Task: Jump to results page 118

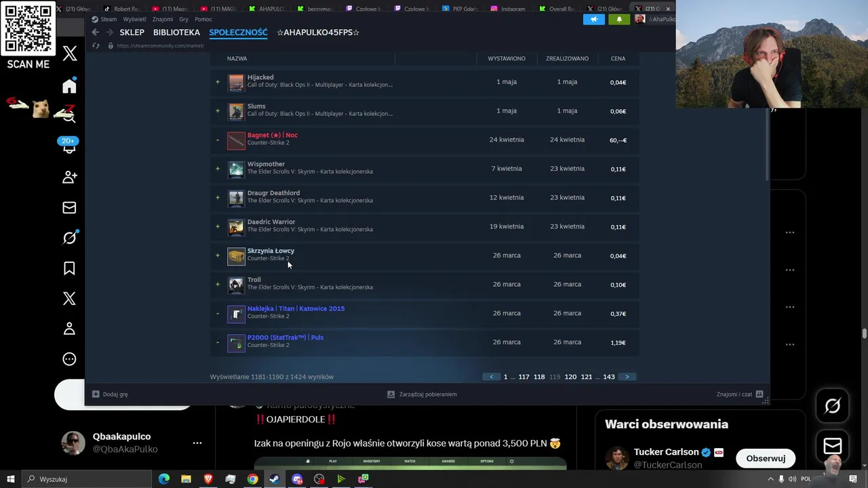Action: 539,377
